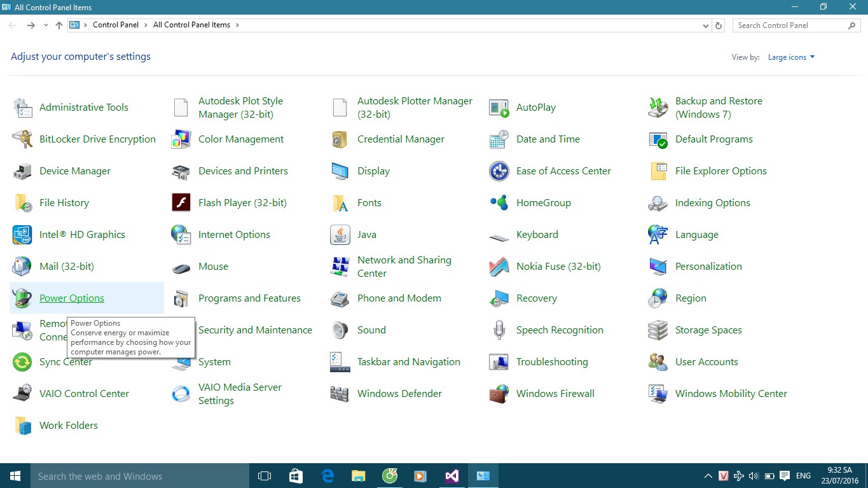Expand the address bar history dropdown
The width and height of the screenshot is (868, 488).
pos(706,25)
